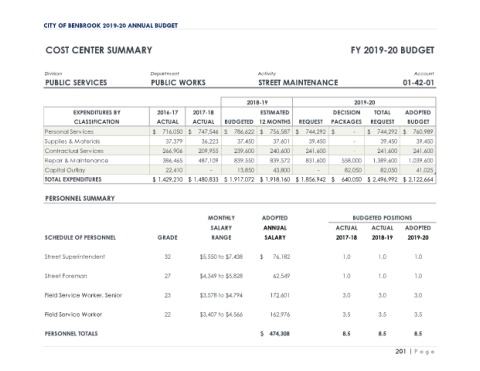Click the '2016-17 ACTUAL' column header
The width and height of the screenshot is (480, 371).
click(x=167, y=117)
